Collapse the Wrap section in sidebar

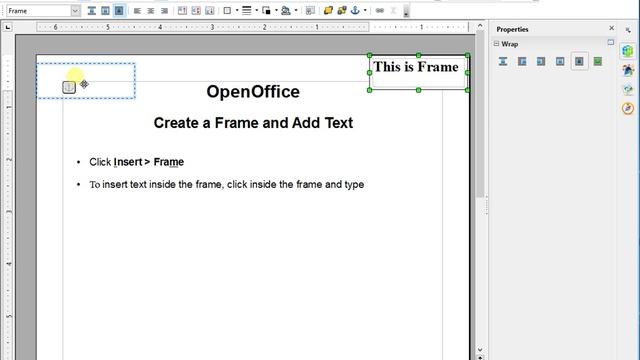(x=496, y=44)
